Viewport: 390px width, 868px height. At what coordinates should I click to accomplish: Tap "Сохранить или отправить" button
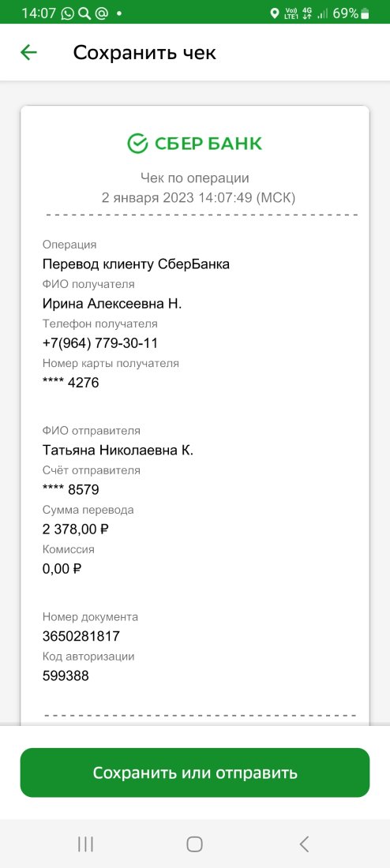tap(195, 773)
